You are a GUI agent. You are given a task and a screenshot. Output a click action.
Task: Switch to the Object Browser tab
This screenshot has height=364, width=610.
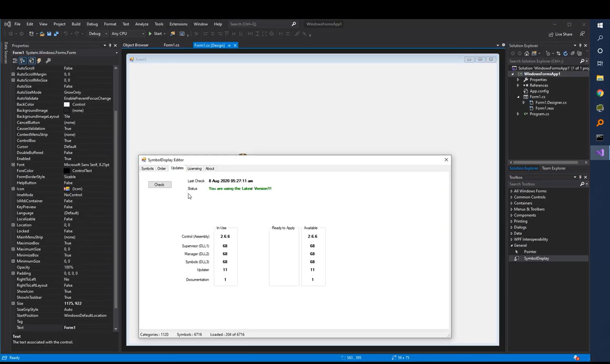click(x=136, y=45)
